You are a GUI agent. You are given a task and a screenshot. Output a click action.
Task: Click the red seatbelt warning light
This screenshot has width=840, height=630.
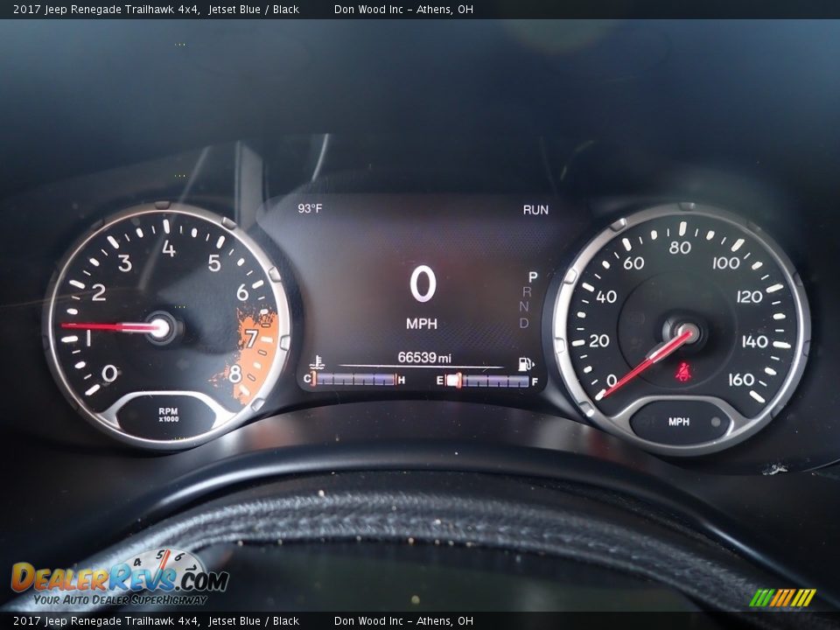click(x=683, y=372)
